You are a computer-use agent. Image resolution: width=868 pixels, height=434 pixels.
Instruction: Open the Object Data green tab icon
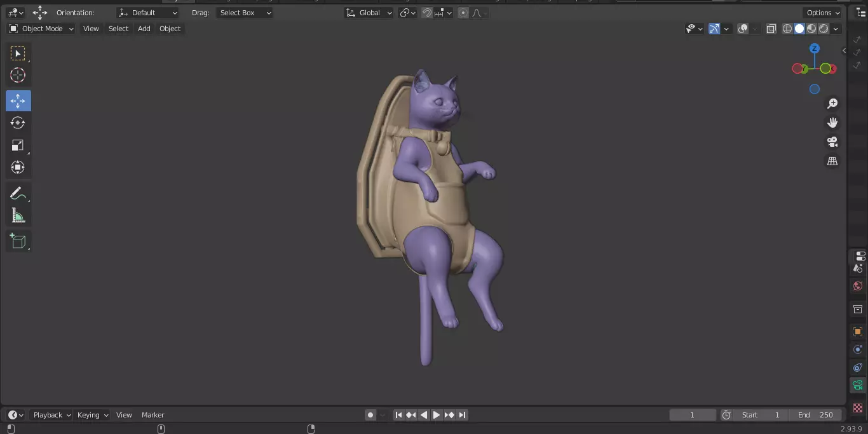pyautogui.click(x=858, y=385)
